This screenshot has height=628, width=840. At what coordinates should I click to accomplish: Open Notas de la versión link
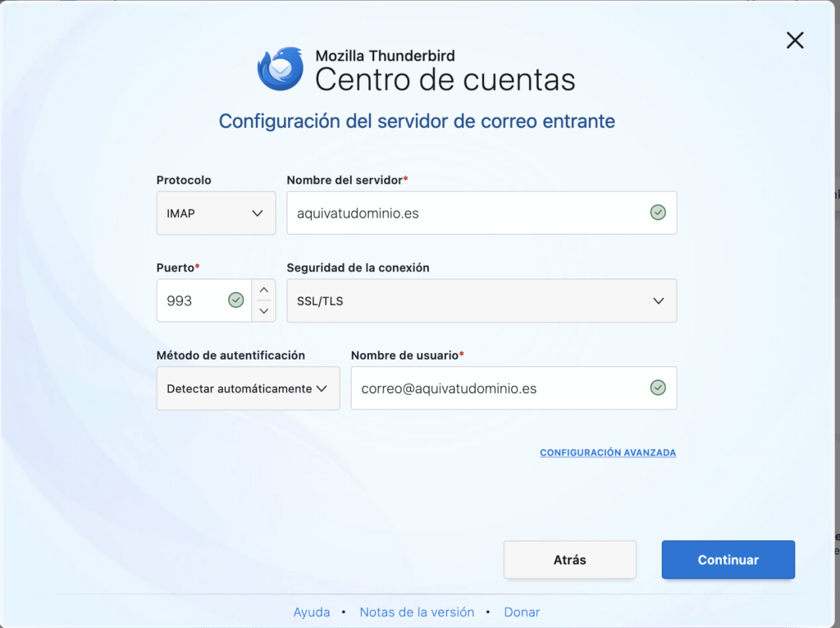[417, 612]
